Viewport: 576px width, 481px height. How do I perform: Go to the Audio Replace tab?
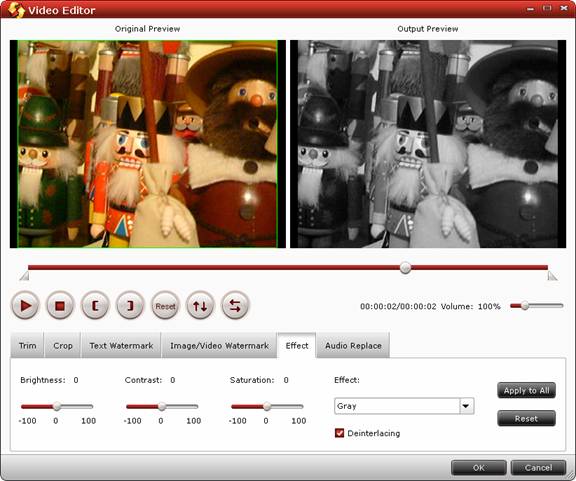pos(353,345)
